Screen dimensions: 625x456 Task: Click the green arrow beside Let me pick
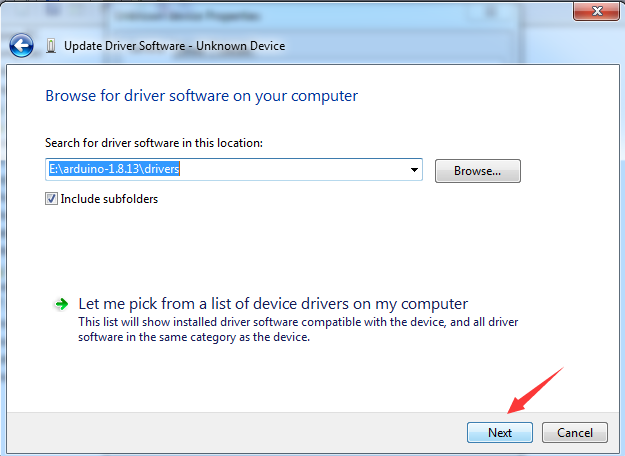pos(61,304)
